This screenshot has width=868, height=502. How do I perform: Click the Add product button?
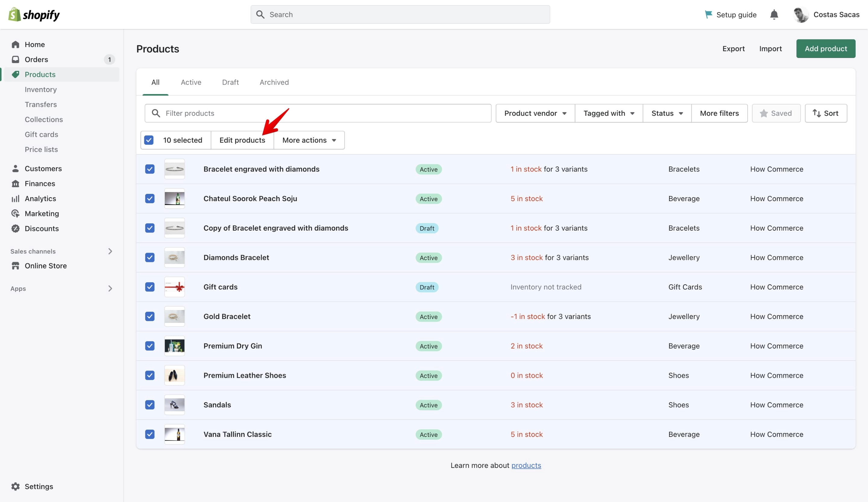click(826, 49)
